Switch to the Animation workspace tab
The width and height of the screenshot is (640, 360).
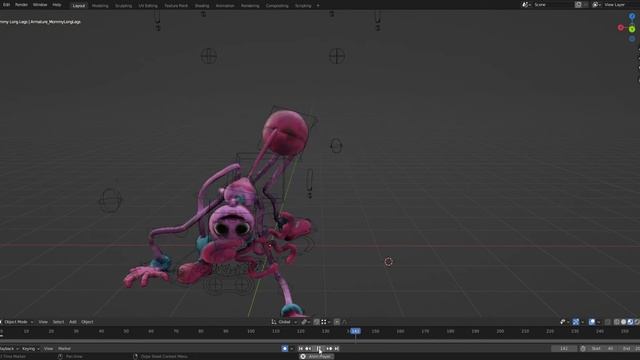point(225,6)
